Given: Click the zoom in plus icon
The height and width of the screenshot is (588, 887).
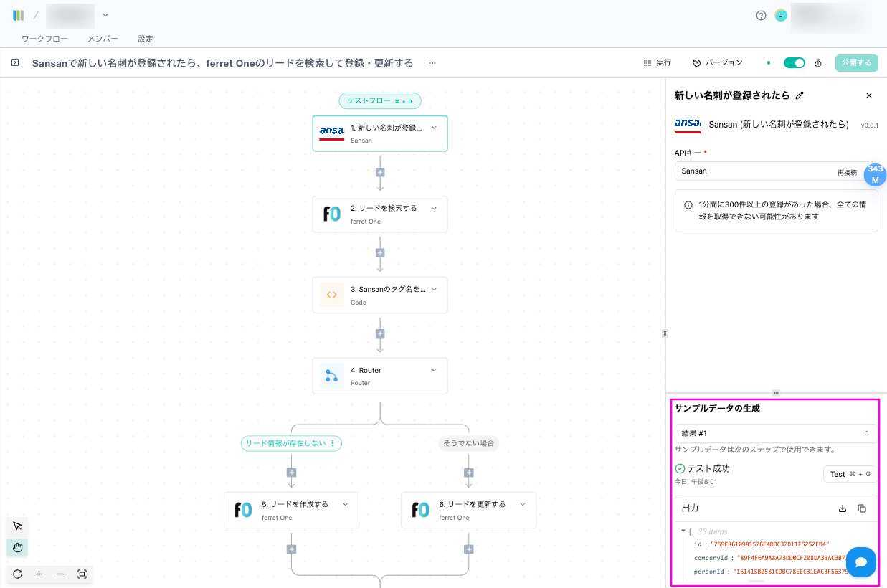Looking at the screenshot, I should click(39, 574).
